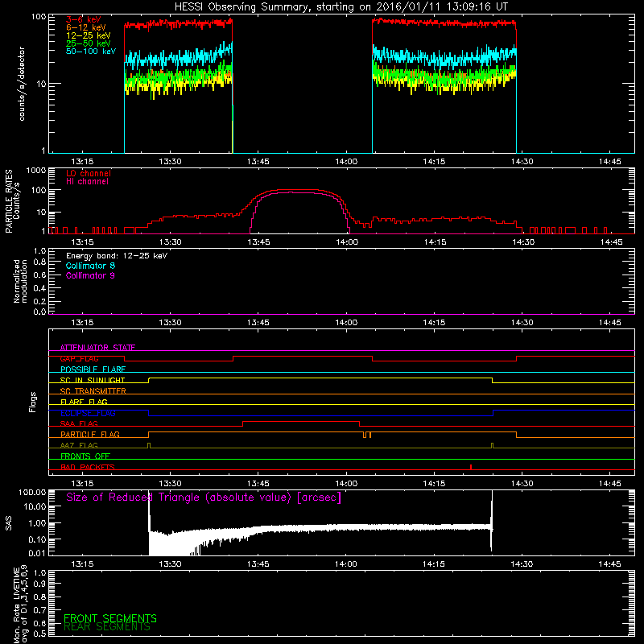Click the red bad packets spike marker

point(471,467)
